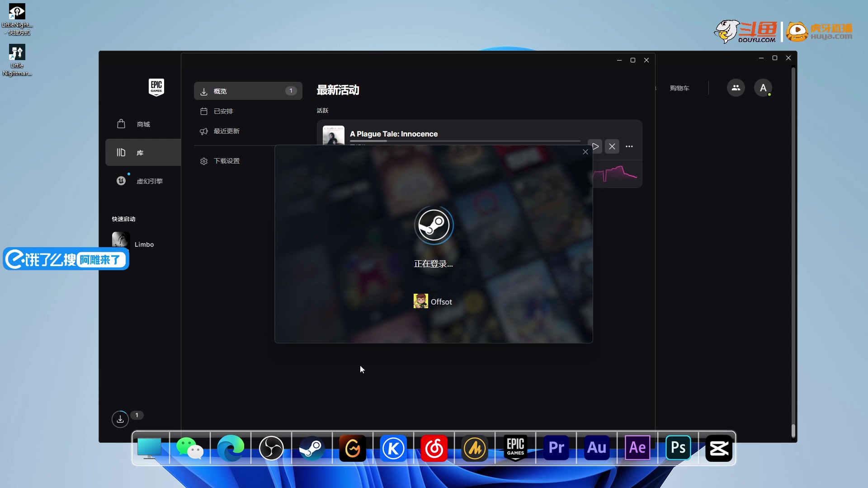Launch Adobe After Effects from dock
868x488 pixels.
pos(637,448)
